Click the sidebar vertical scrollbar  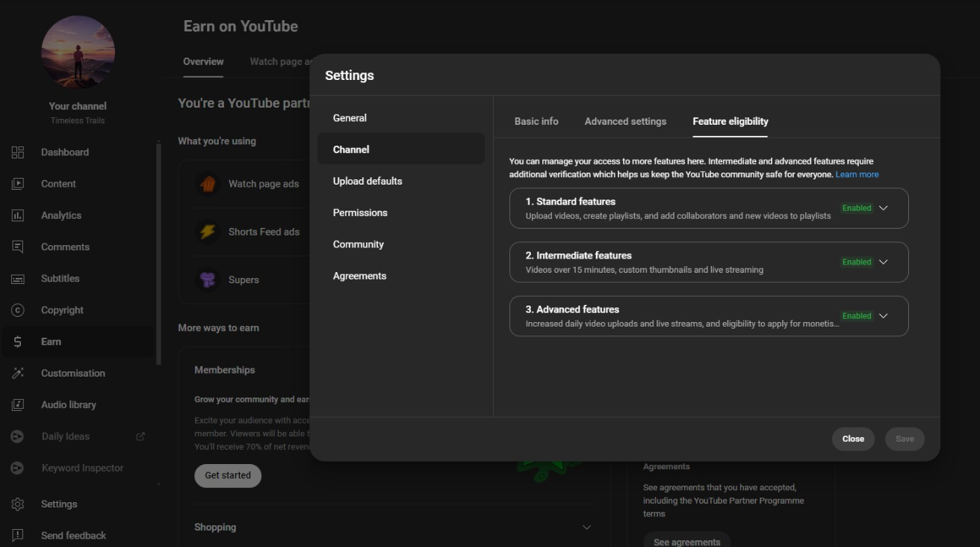tap(158, 254)
